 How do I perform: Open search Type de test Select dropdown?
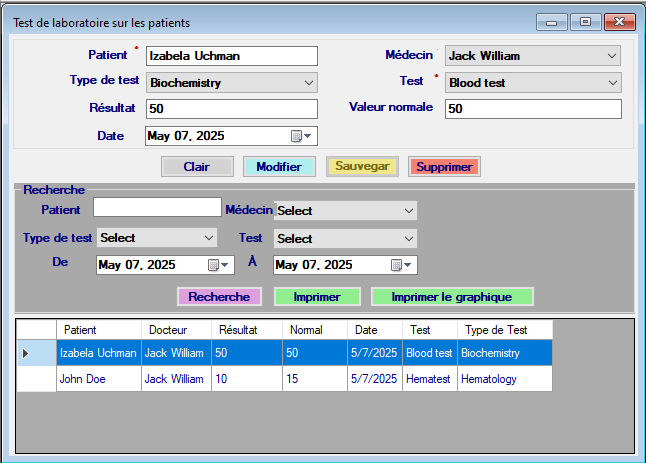click(x=208, y=238)
